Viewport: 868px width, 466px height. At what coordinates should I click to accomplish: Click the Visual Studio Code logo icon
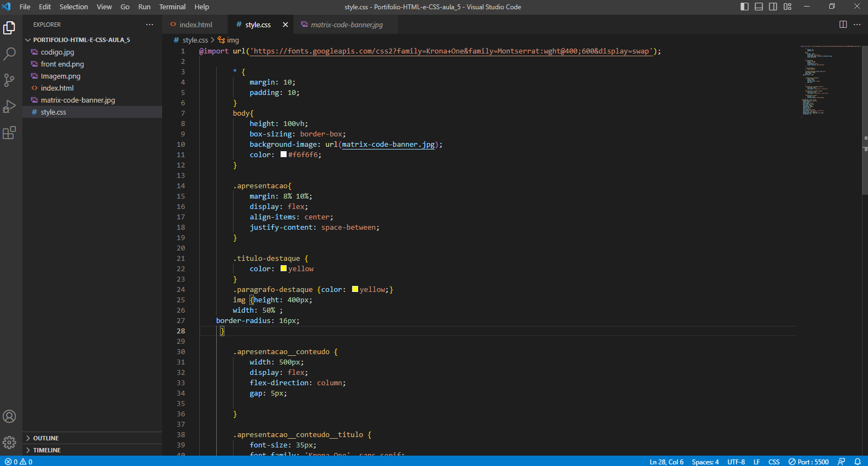pyautogui.click(x=7, y=7)
